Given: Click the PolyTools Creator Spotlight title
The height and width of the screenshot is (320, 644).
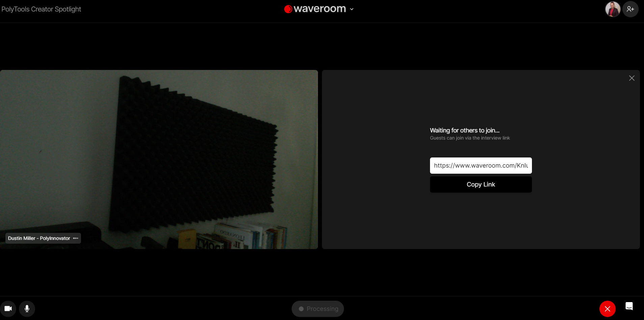Looking at the screenshot, I should tap(41, 9).
